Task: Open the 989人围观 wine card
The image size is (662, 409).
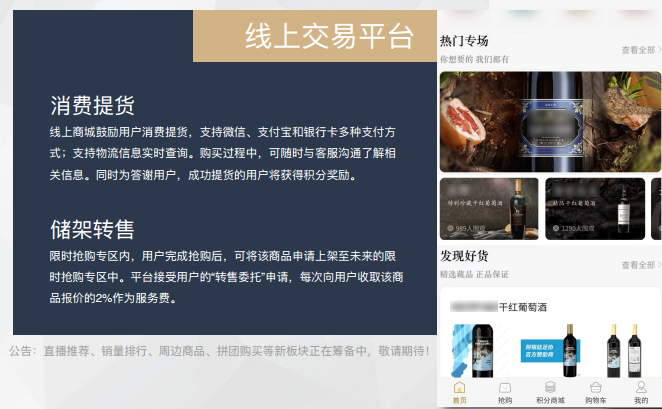Action: [x=489, y=209]
